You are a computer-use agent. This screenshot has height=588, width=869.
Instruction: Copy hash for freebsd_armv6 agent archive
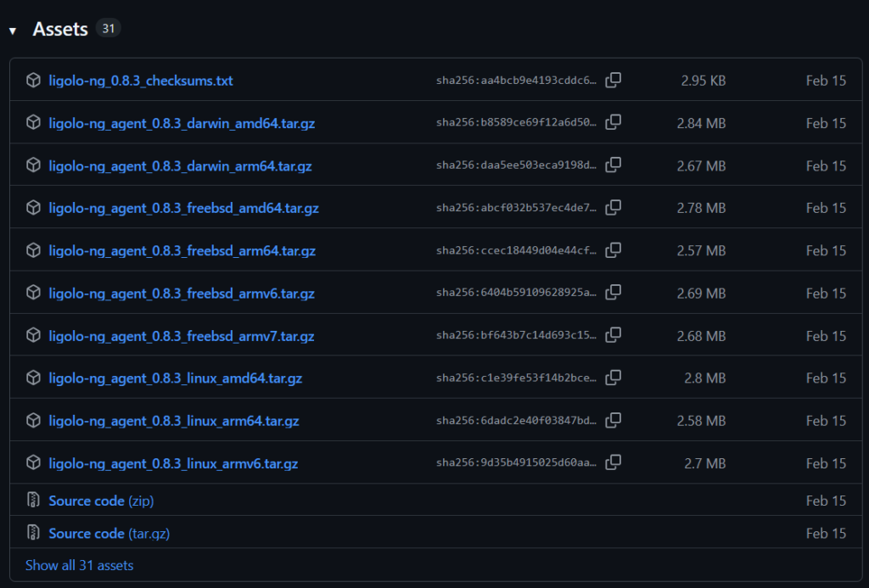(613, 293)
